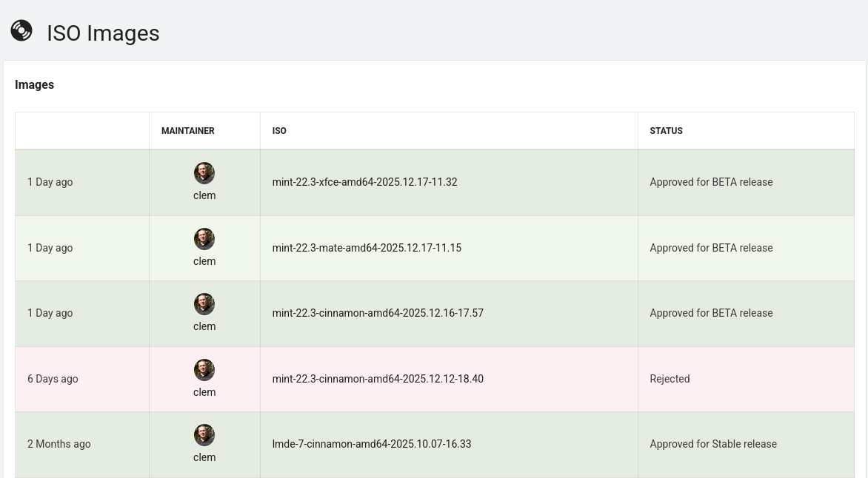The height and width of the screenshot is (478, 868).
Task: Click clem's avatar in the lmde-7 row
Action: pos(204,435)
